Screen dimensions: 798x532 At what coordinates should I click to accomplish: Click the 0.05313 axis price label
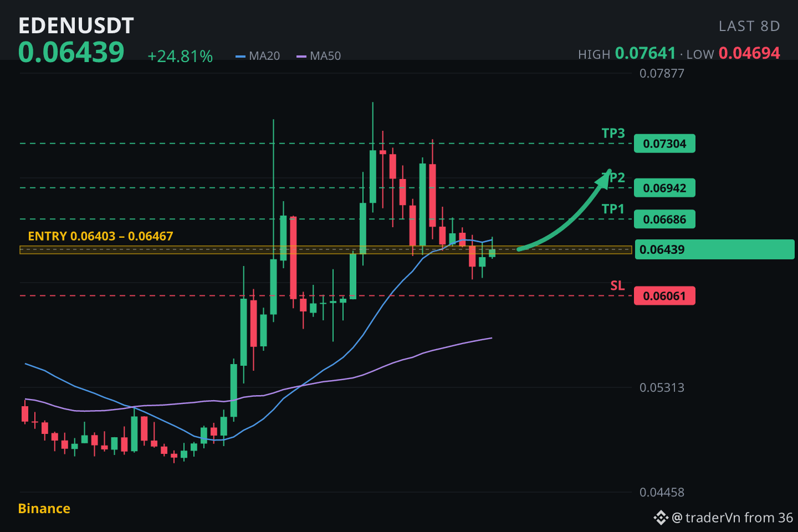coord(662,387)
